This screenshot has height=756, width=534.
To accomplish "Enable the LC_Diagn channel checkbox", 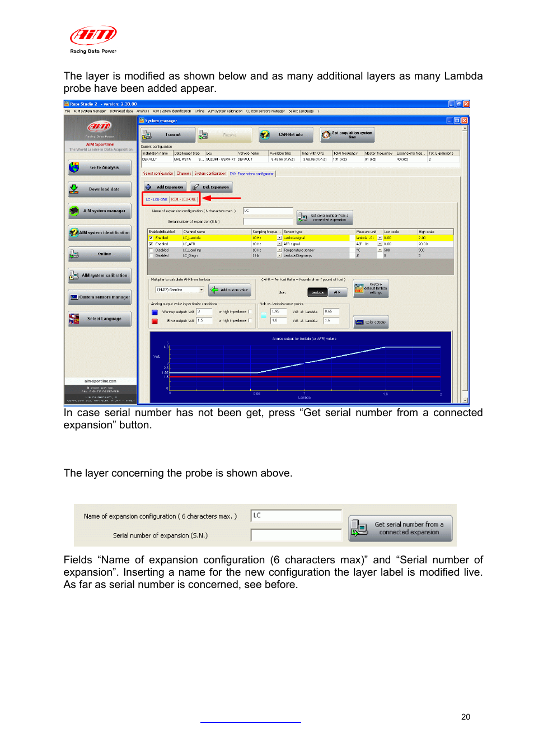I will (151, 255).
